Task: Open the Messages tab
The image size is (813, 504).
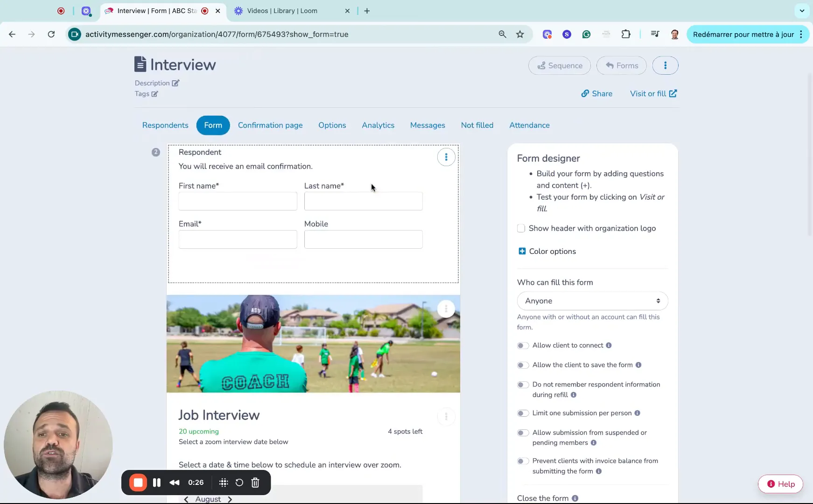Action: pos(428,125)
